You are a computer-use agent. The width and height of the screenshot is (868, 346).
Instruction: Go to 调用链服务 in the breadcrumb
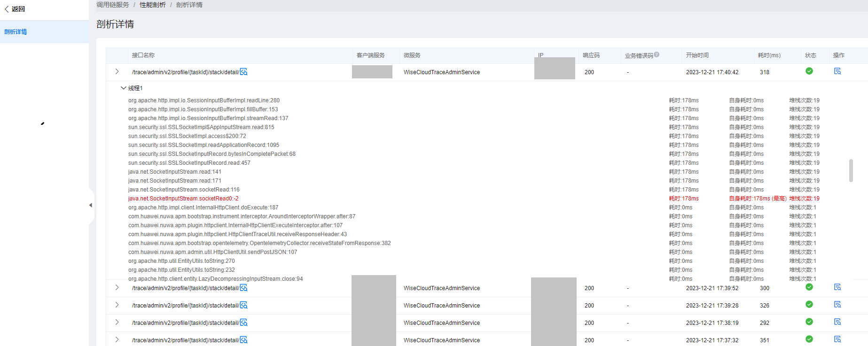113,5
